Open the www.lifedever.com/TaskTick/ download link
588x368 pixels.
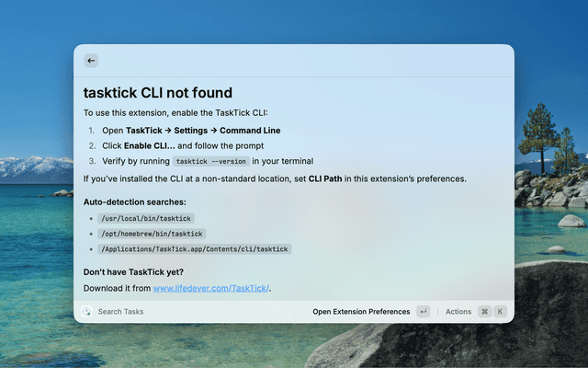click(211, 288)
